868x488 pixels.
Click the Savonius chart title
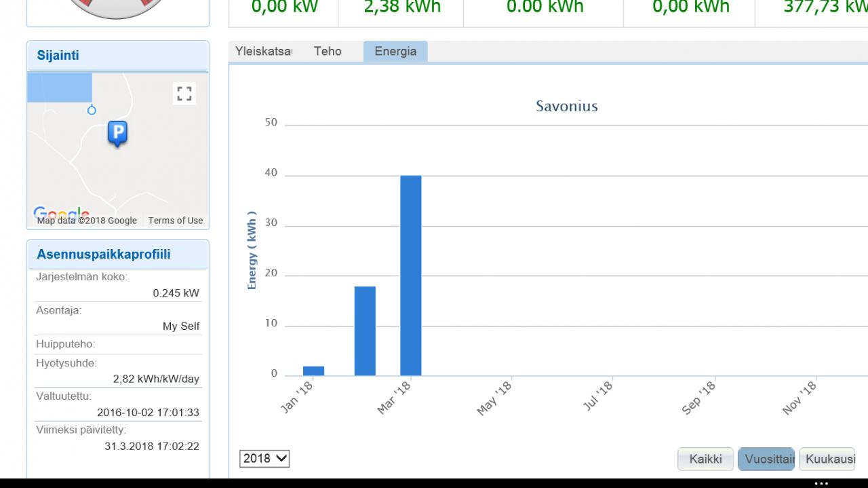(567, 107)
